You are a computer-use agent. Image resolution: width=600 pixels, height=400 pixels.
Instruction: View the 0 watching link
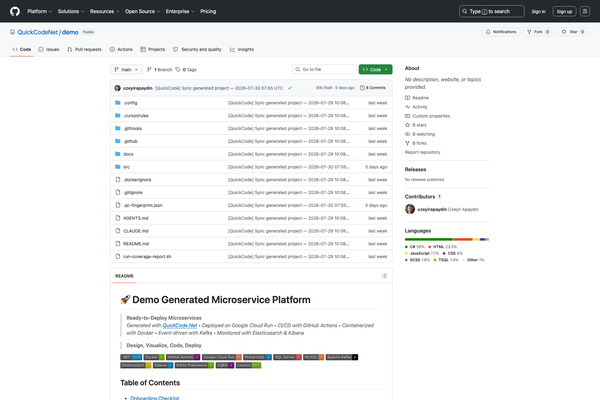[x=420, y=134]
